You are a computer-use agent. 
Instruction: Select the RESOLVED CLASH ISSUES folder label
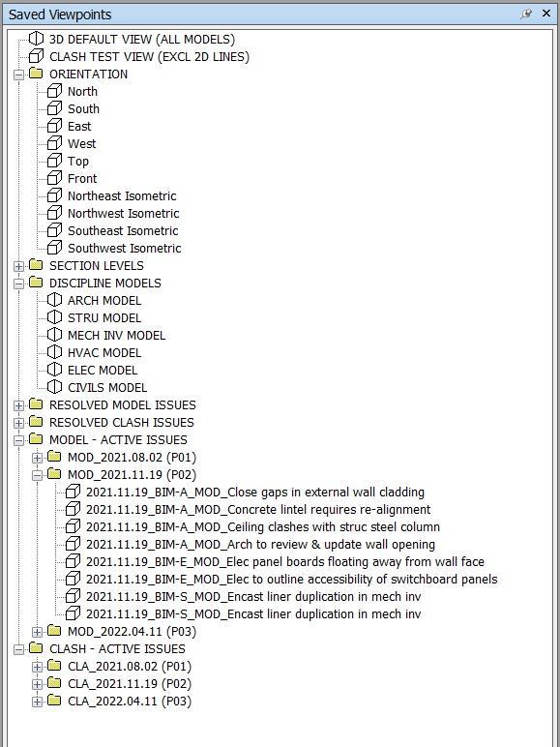click(122, 423)
